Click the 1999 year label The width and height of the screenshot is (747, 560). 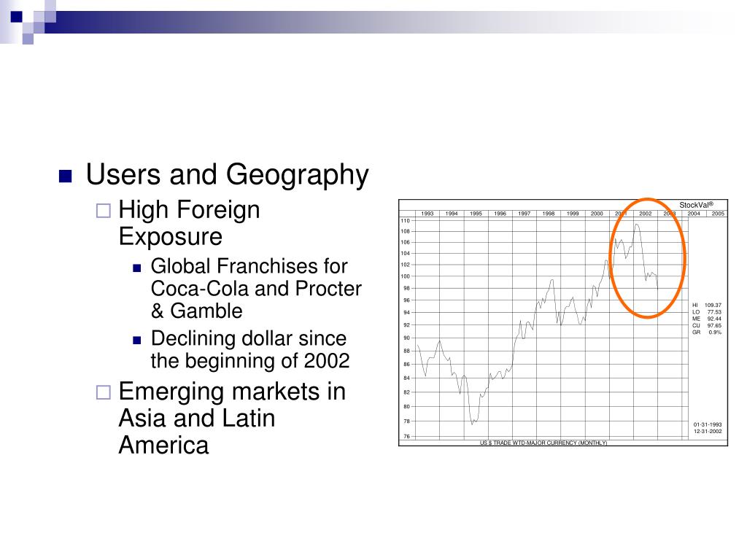573,214
